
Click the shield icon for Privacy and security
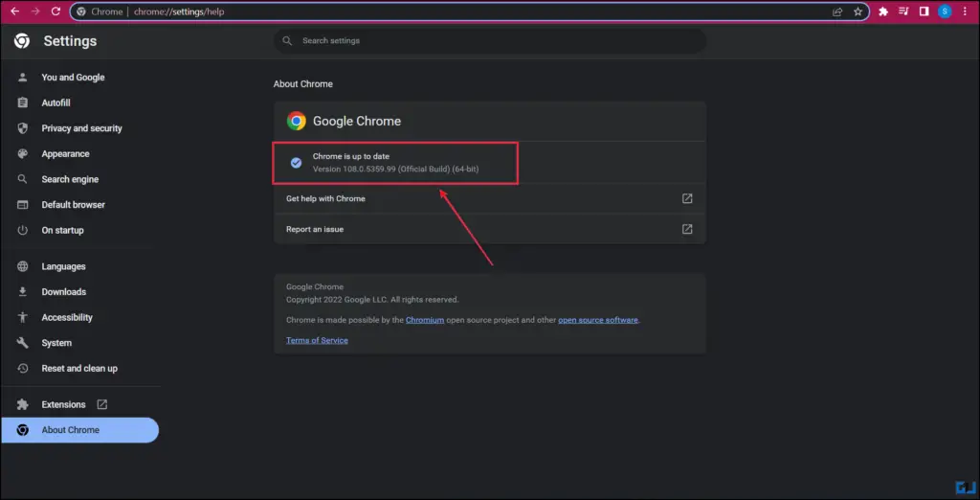tap(23, 128)
